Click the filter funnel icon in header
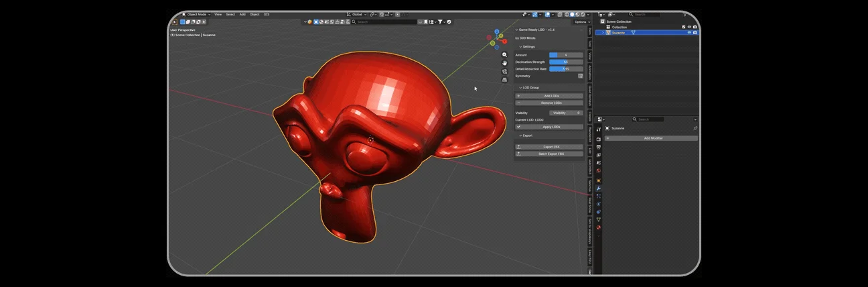The height and width of the screenshot is (287, 868). 440,21
